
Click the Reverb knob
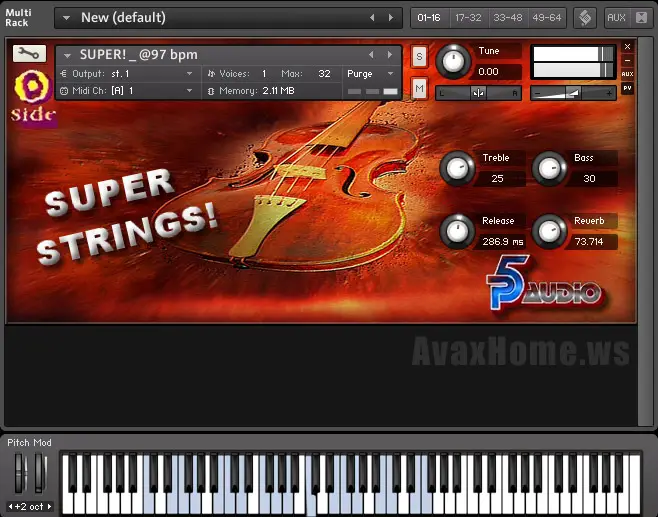pos(549,231)
